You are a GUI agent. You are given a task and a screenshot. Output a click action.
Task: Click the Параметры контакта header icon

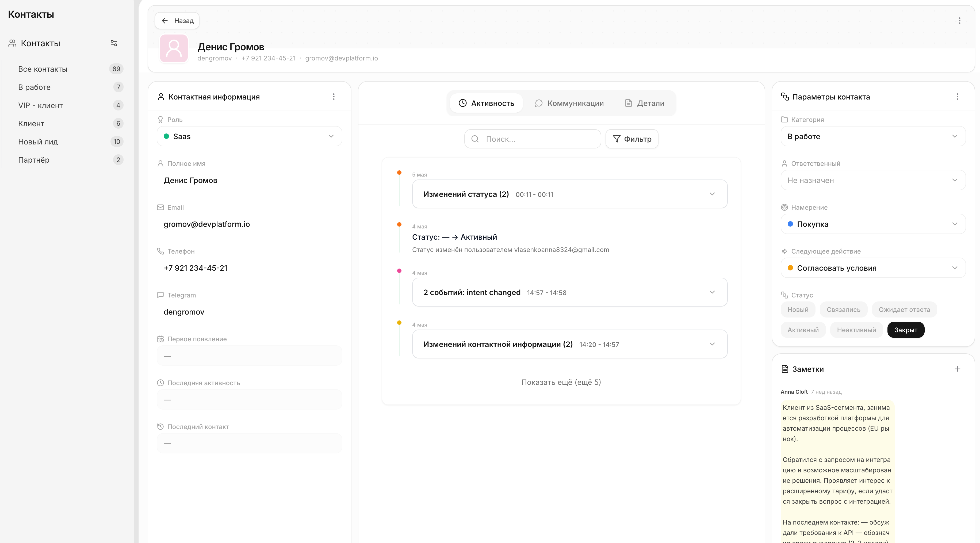tap(784, 97)
